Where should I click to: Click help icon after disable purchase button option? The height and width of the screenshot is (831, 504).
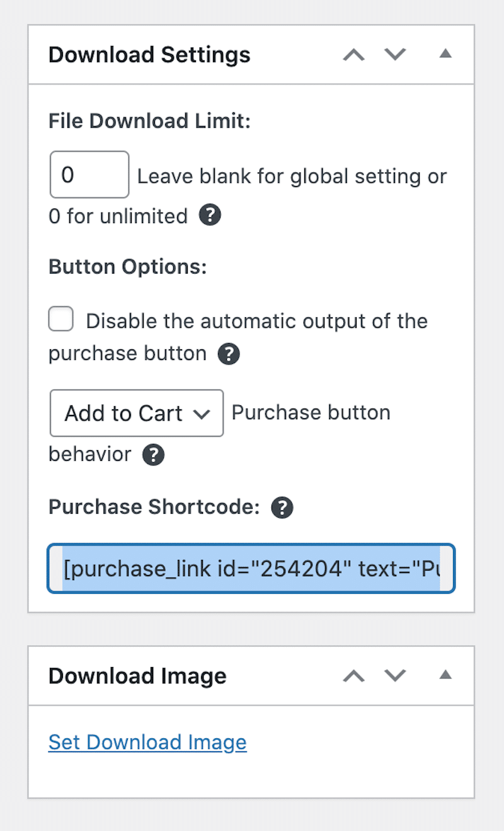(x=229, y=354)
